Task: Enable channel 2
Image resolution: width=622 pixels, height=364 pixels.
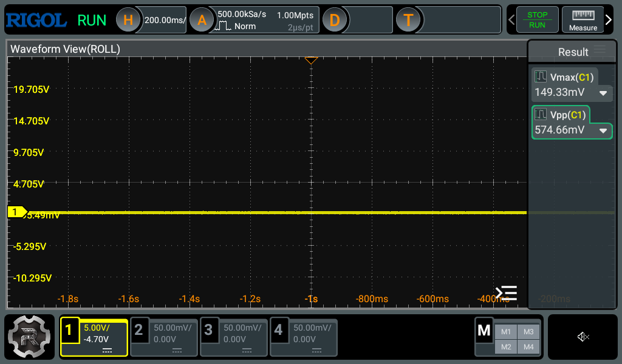Action: click(x=138, y=329)
